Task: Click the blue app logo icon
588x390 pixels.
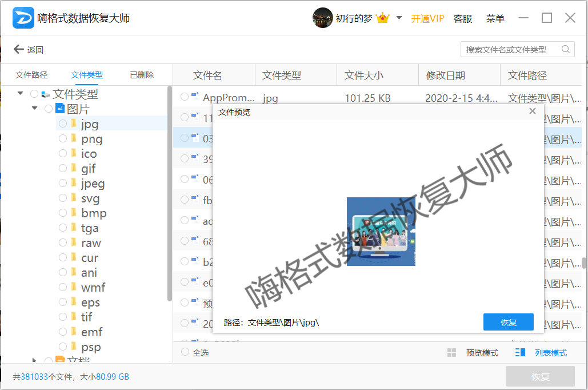Action: [x=23, y=18]
